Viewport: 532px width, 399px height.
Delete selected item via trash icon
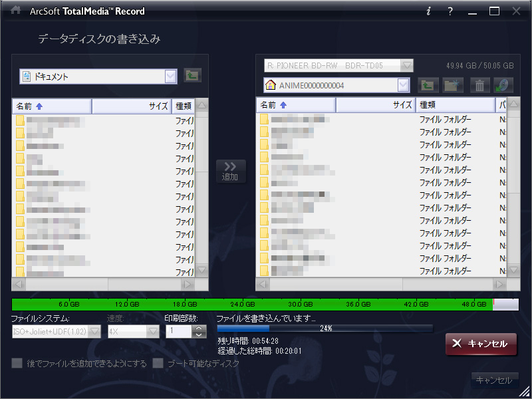(479, 85)
